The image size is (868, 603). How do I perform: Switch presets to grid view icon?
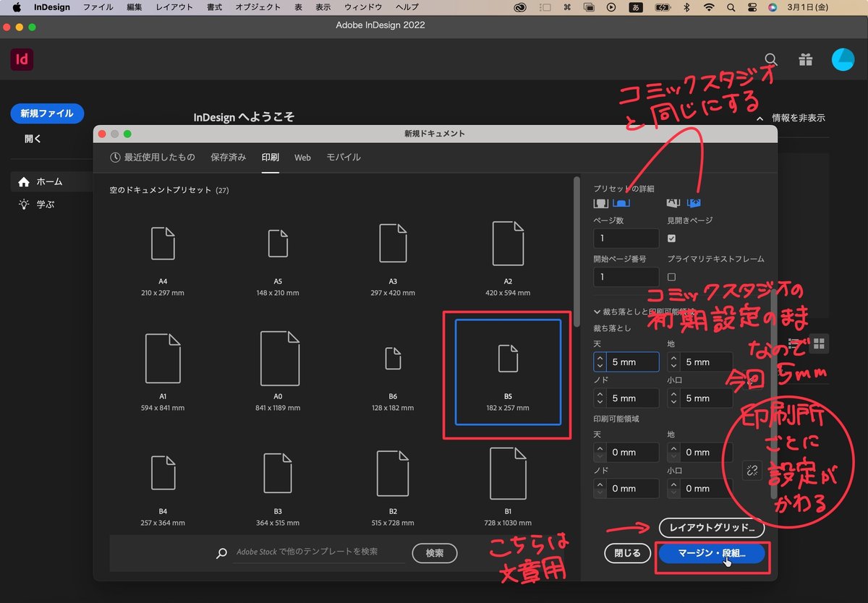[x=820, y=345]
